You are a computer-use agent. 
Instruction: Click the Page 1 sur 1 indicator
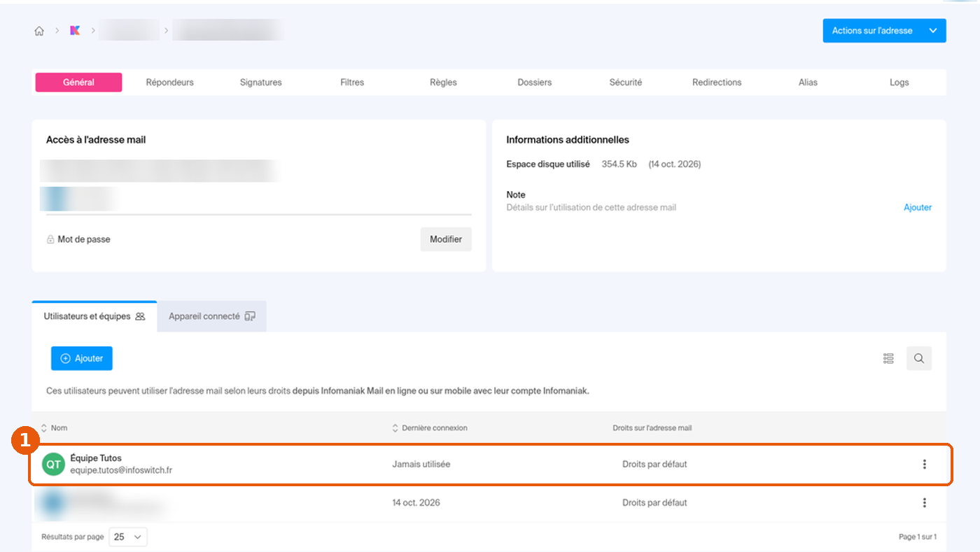918,537
